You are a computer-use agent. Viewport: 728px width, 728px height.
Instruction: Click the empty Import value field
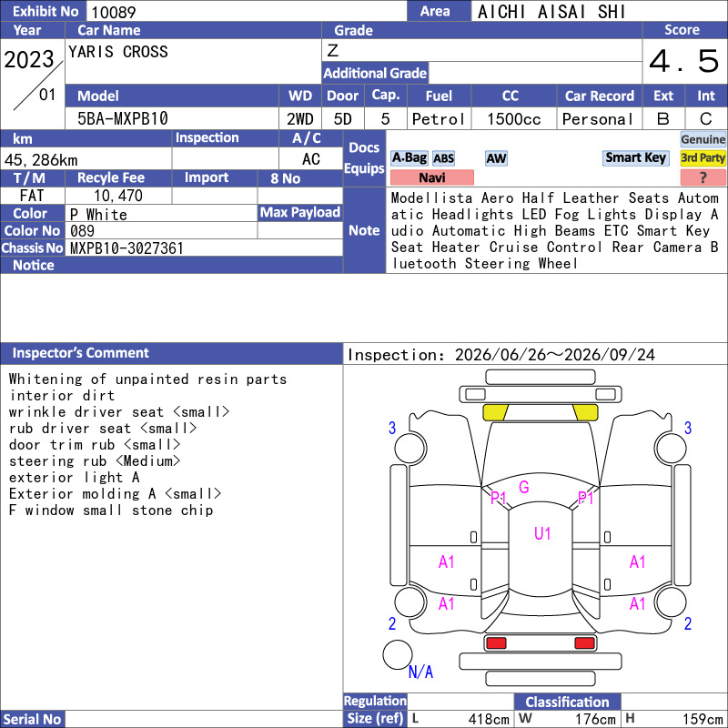coord(215,196)
